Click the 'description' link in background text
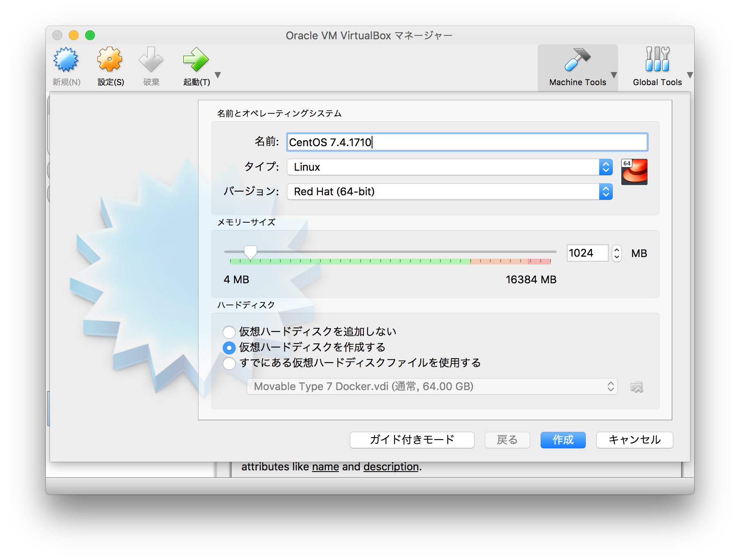This screenshot has width=740, height=560. point(391,467)
